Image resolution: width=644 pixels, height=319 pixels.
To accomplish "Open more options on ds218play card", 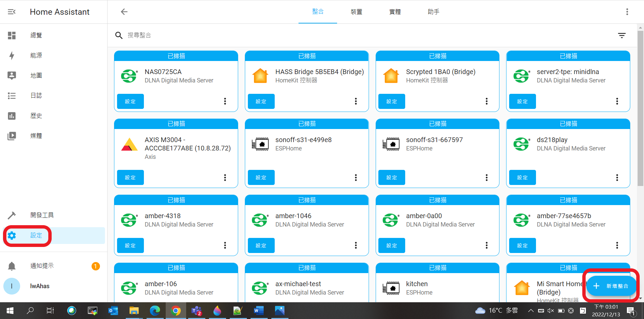I will point(617,177).
